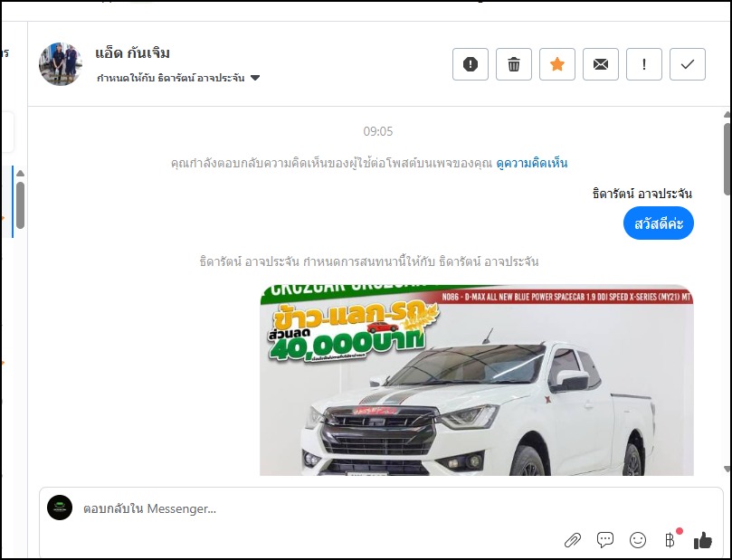732x560 pixels.
Task: Click contact name แอ็ด กันเจิม
Action: point(133,53)
